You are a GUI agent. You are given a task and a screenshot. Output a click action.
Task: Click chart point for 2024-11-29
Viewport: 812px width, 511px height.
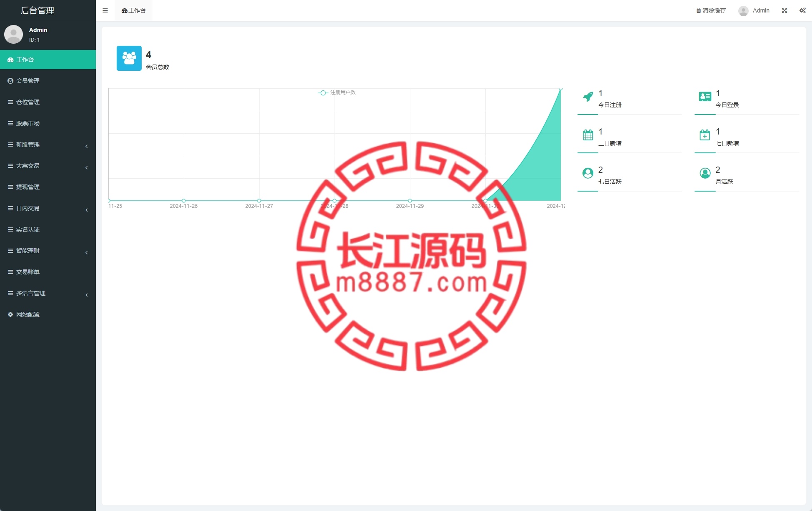pos(410,201)
